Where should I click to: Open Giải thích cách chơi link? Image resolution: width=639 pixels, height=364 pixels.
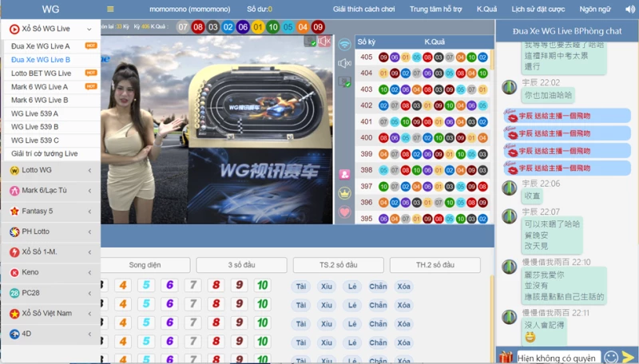tap(363, 9)
